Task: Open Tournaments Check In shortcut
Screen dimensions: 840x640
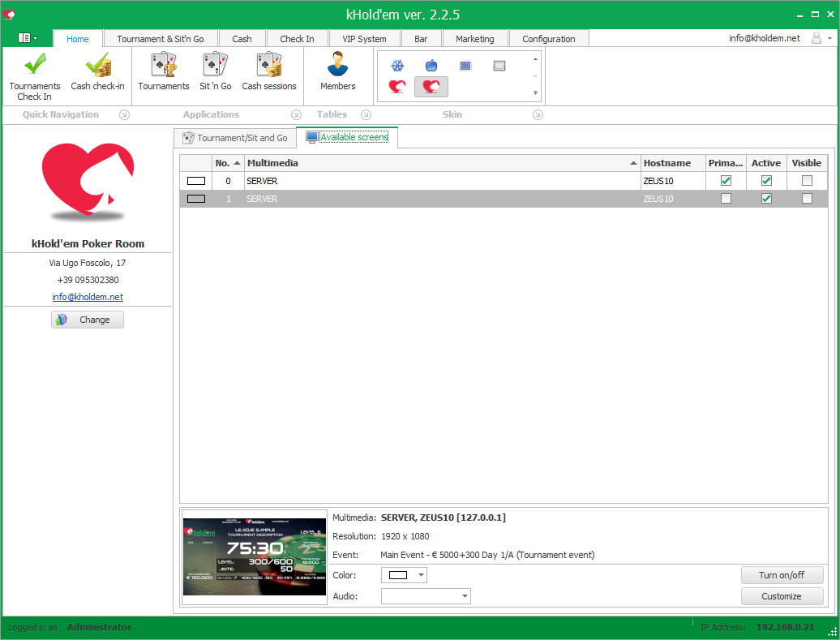Action: tap(35, 75)
